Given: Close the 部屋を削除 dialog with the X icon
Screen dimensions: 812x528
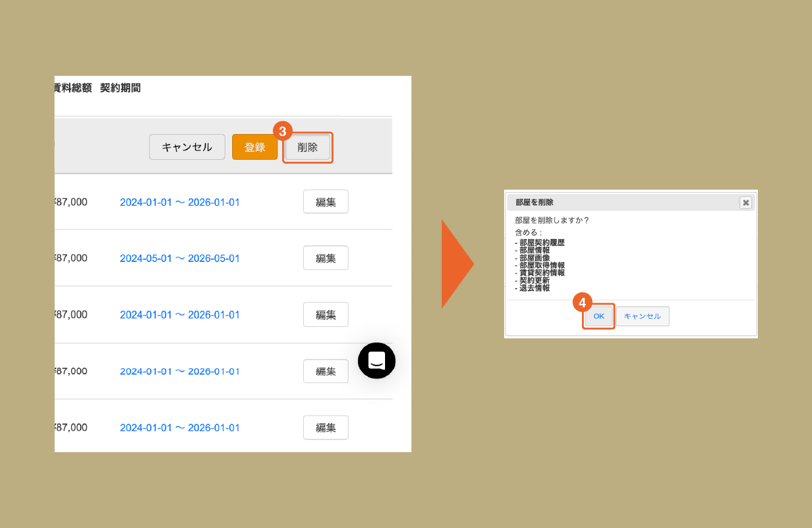Looking at the screenshot, I should pos(745,202).
